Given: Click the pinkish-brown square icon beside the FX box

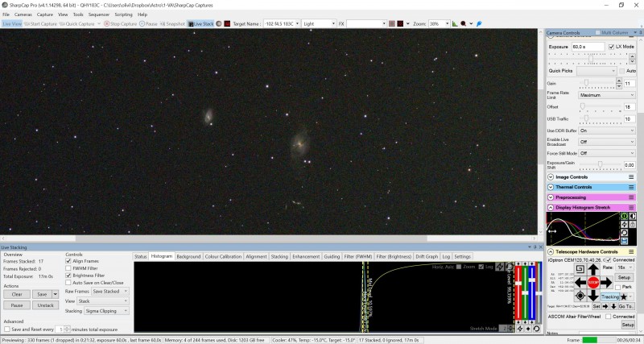Looking at the screenshot, I should coord(392,24).
